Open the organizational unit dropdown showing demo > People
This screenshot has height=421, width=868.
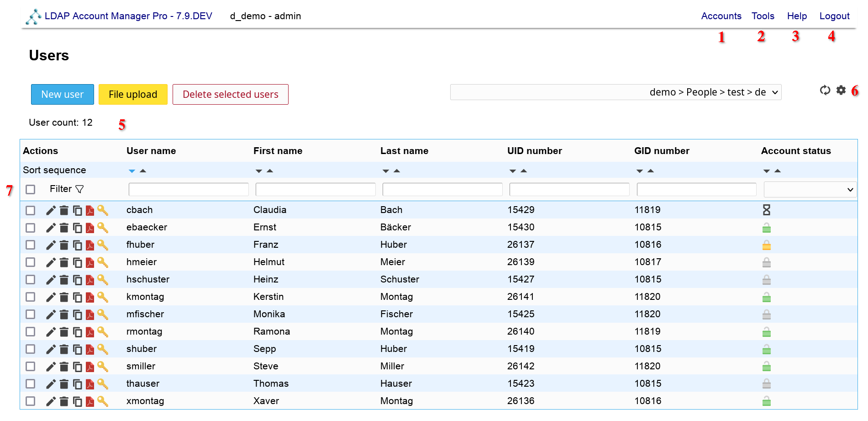click(x=615, y=92)
